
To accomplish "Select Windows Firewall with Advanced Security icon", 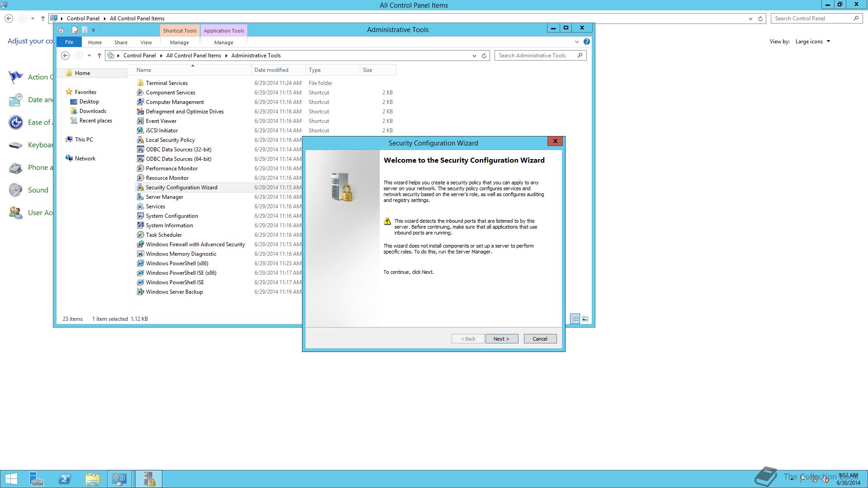I will pyautogui.click(x=140, y=244).
